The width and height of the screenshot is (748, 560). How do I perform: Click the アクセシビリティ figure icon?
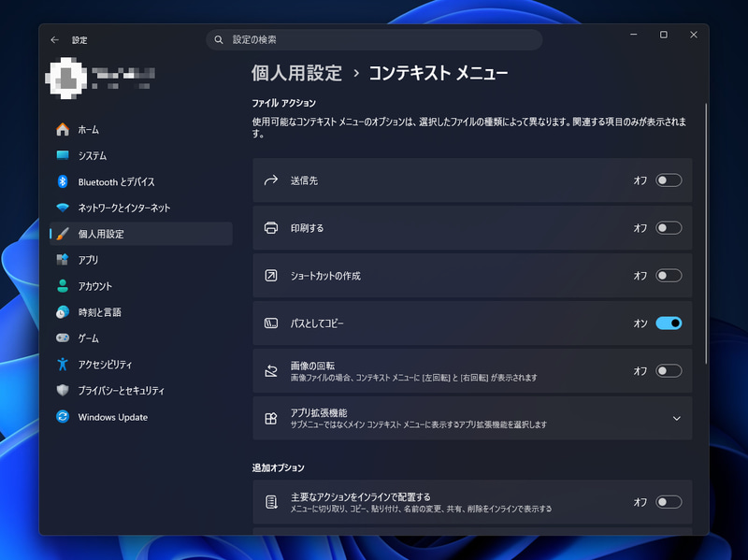pyautogui.click(x=63, y=364)
